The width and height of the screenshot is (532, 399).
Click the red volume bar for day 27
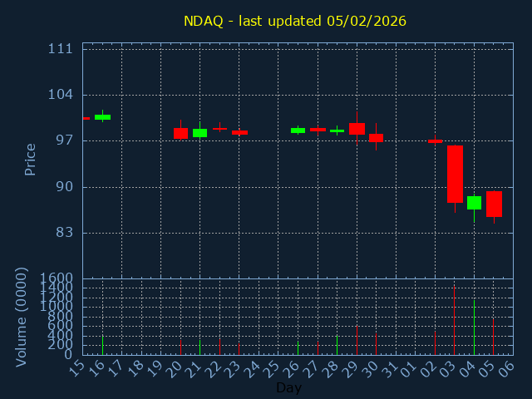pyautogui.click(x=318, y=348)
